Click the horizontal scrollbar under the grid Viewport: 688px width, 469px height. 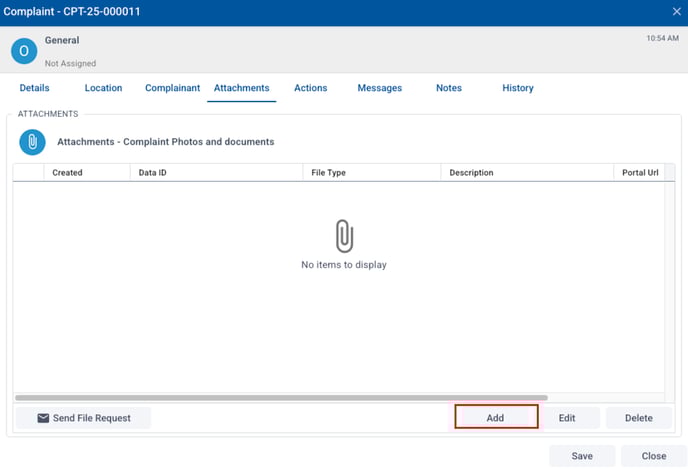coord(281,397)
